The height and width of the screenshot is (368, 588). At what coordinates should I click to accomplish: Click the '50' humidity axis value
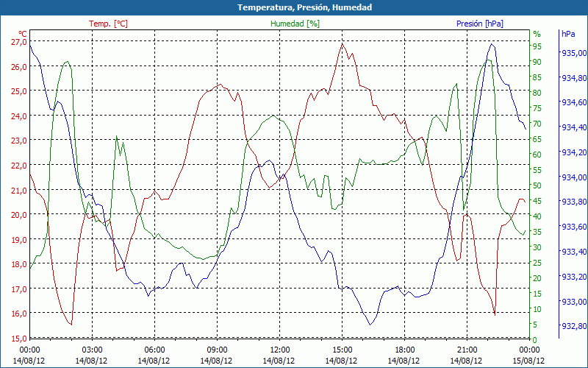537,185
